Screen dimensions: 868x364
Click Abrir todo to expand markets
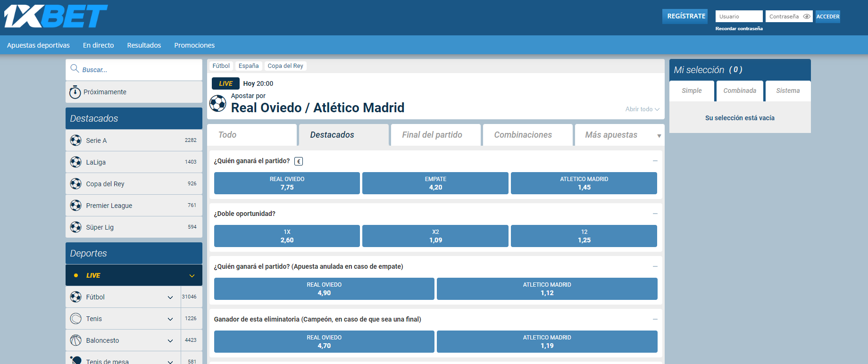(642, 109)
